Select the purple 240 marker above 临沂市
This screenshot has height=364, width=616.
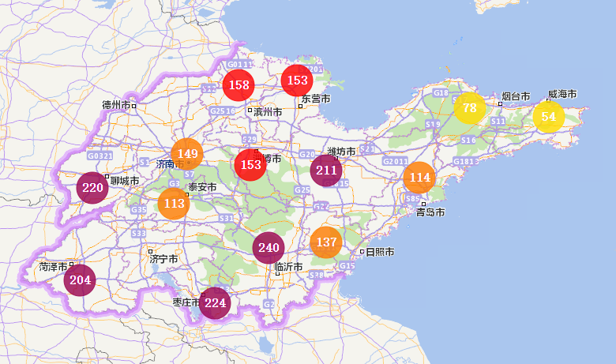[269, 247]
